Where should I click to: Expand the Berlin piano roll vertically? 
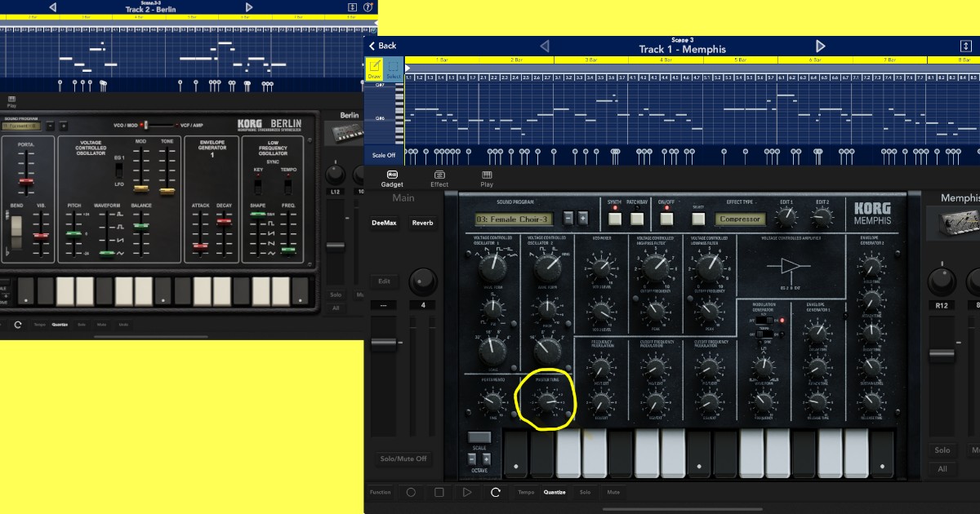pyautogui.click(x=353, y=7)
